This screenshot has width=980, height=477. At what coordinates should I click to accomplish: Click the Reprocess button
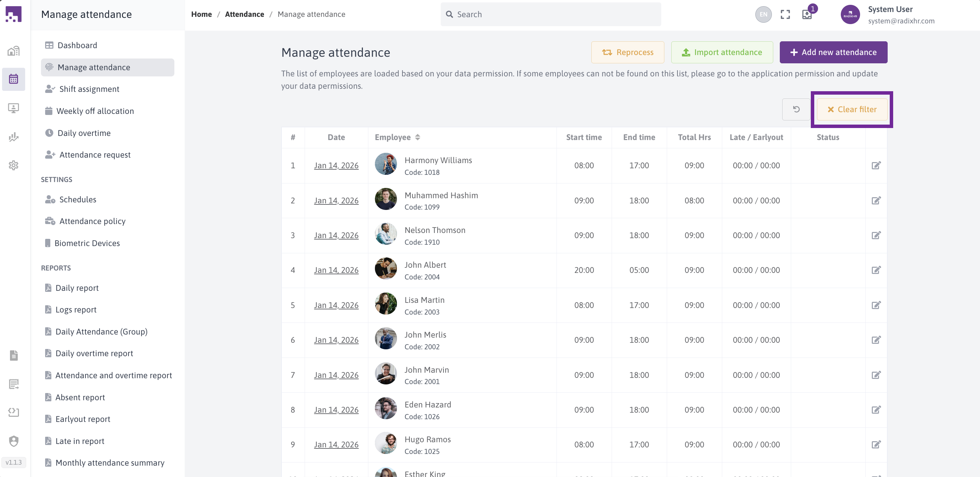627,52
